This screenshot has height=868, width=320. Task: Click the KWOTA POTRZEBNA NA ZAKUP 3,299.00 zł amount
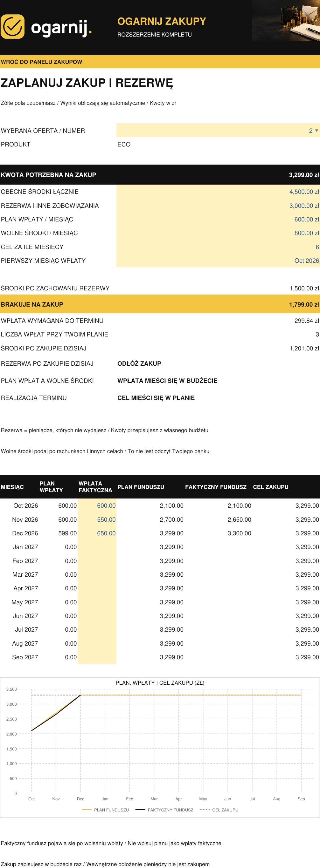pos(304,175)
